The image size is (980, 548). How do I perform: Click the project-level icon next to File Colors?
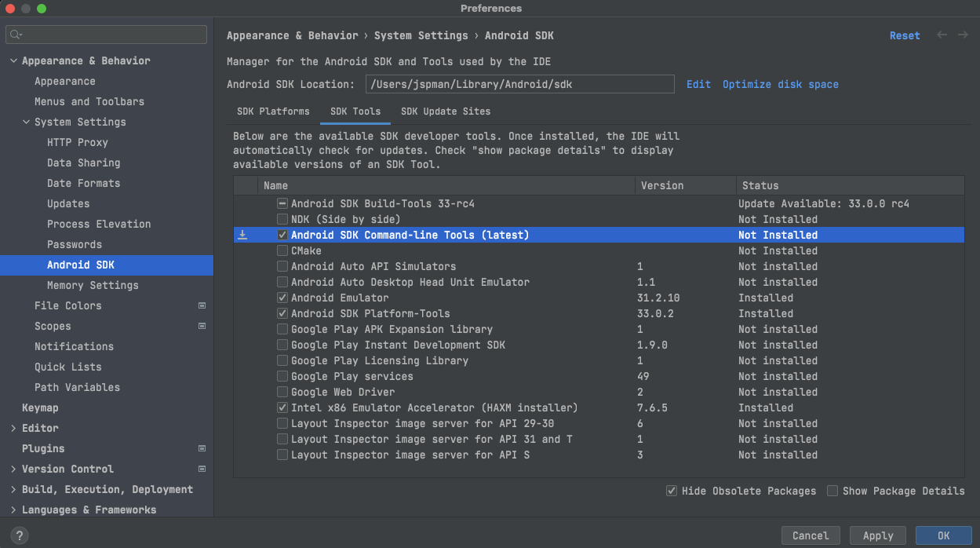click(x=202, y=305)
